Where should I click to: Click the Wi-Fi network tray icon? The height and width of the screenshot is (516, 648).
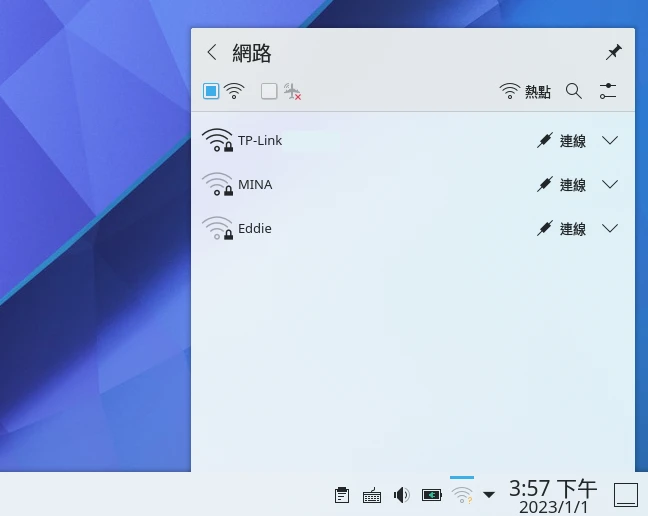(x=462, y=494)
